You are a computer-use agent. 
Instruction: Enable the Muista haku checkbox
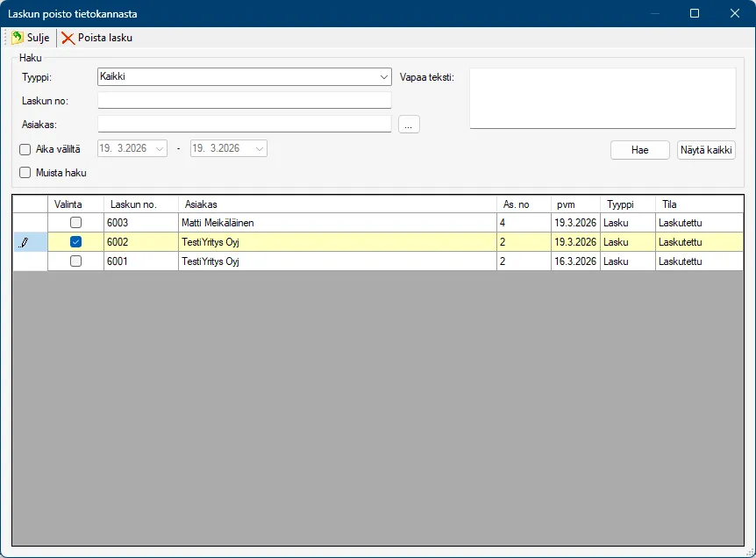click(x=25, y=173)
